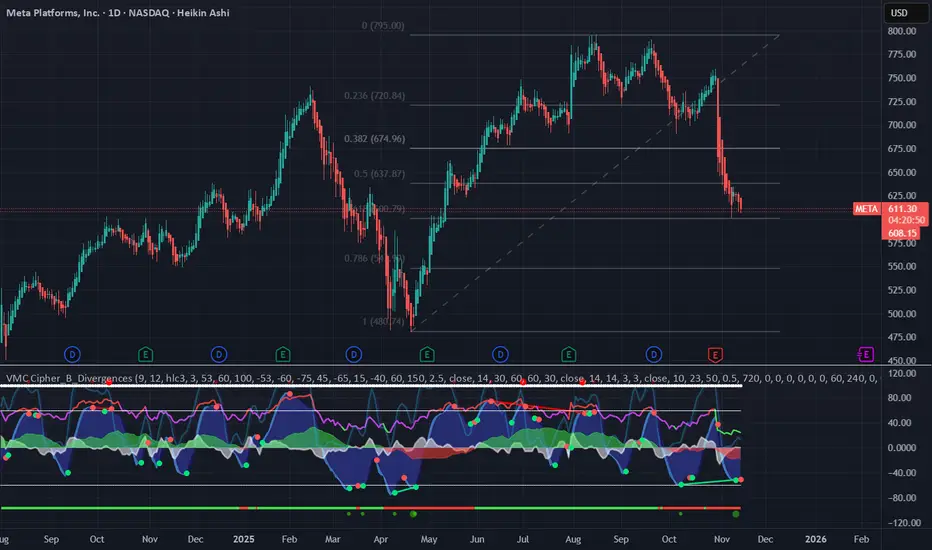Select the 0.236 (720.84) Fibonacci level label

(x=374, y=96)
